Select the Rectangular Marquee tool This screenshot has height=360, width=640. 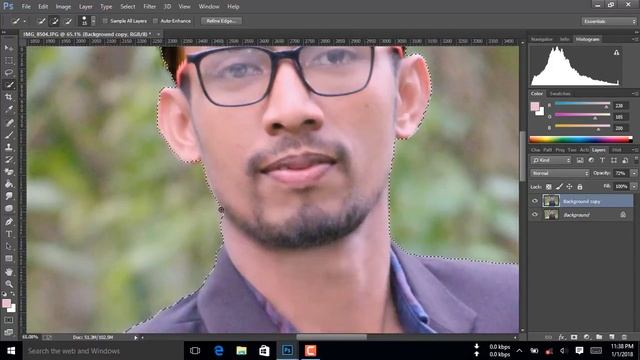pos(9,60)
